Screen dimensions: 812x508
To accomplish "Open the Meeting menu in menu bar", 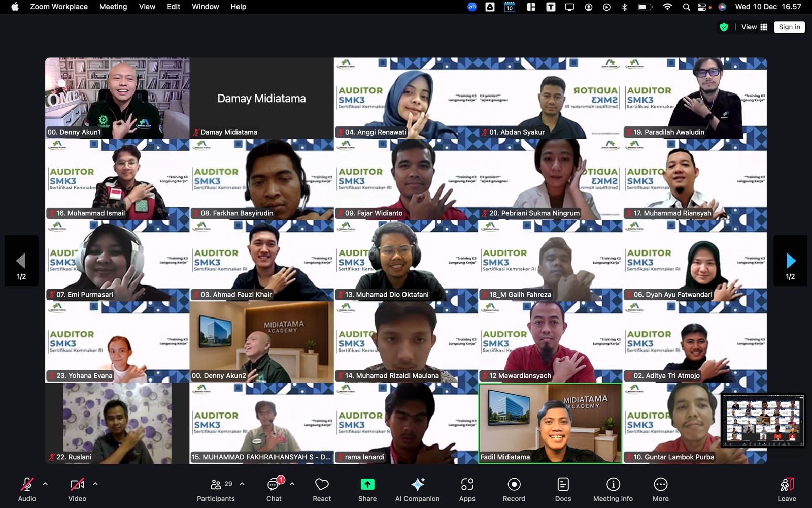I will tap(113, 7).
